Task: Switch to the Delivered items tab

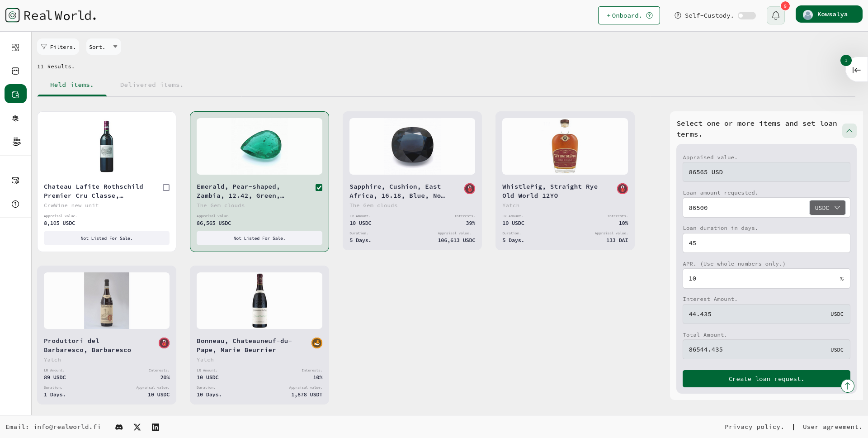Action: point(151,85)
